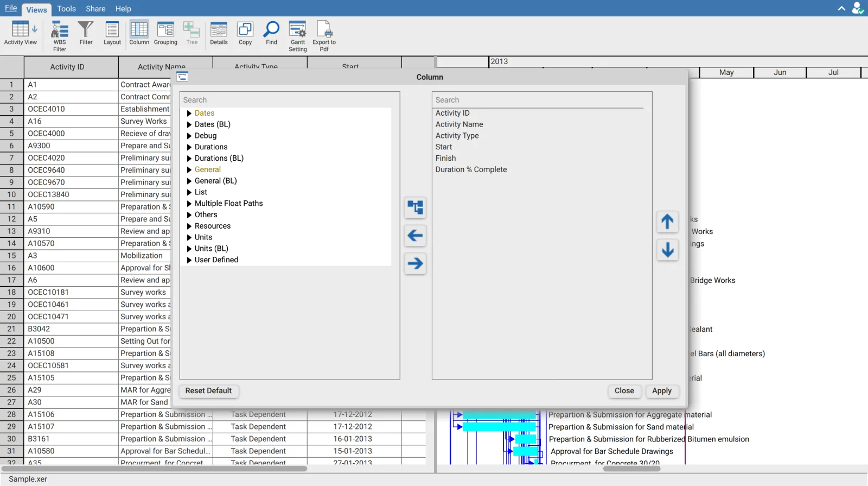Open the WBS Filter tool
This screenshot has height=486, width=868.
point(60,36)
